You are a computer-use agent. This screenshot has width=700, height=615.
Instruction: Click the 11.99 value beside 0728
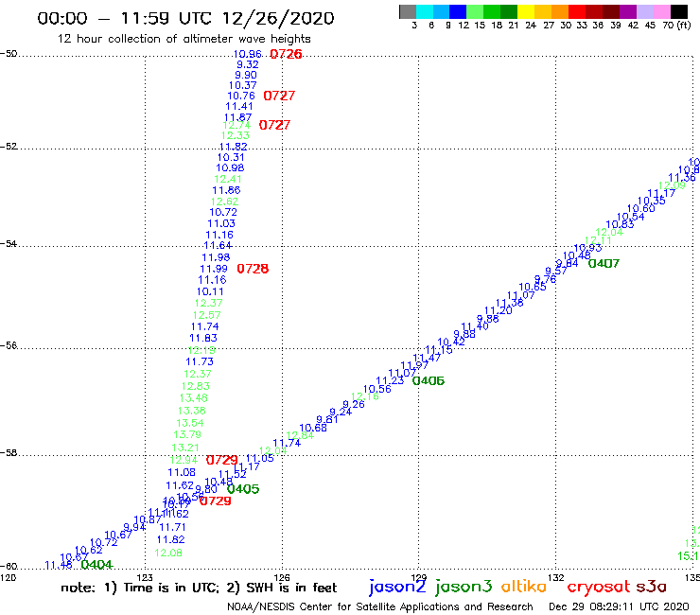214,269
